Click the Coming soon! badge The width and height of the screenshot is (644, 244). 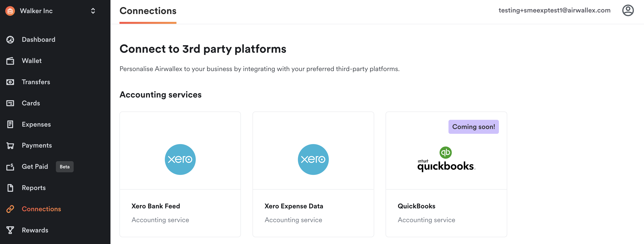tap(473, 127)
